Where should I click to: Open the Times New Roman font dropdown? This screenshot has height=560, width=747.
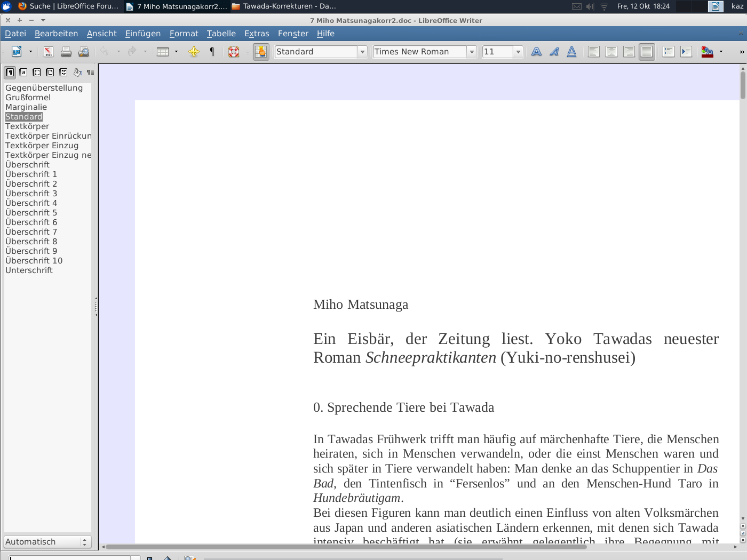472,52
